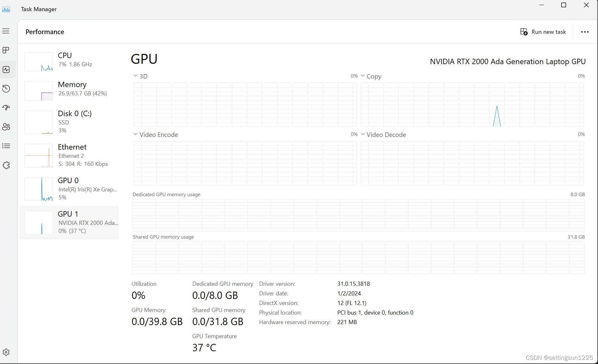Click the Dedicated GPU memory usage graph
The image size is (598, 364).
tap(359, 215)
